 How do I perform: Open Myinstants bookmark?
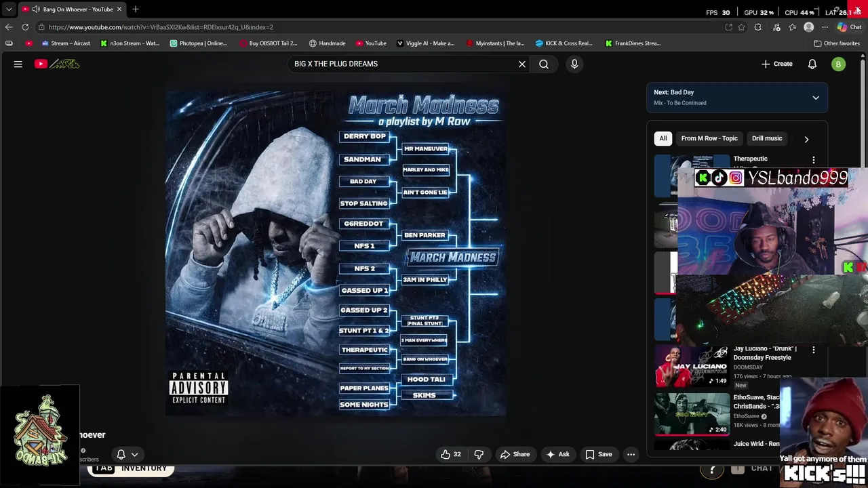(x=495, y=43)
